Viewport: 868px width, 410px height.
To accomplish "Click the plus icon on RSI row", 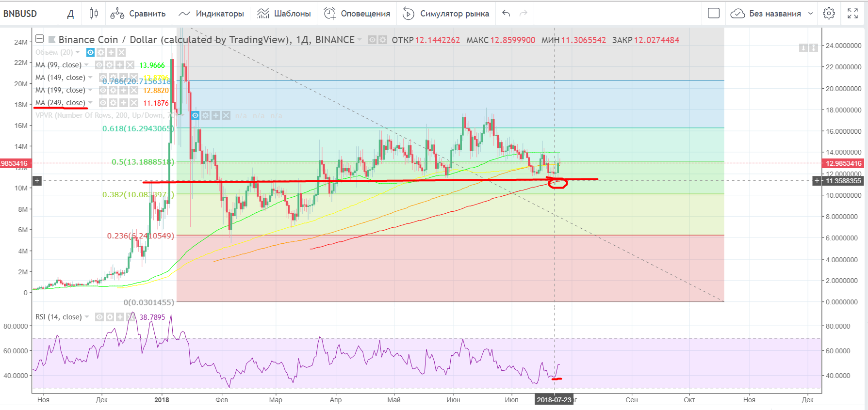I will pos(120,317).
